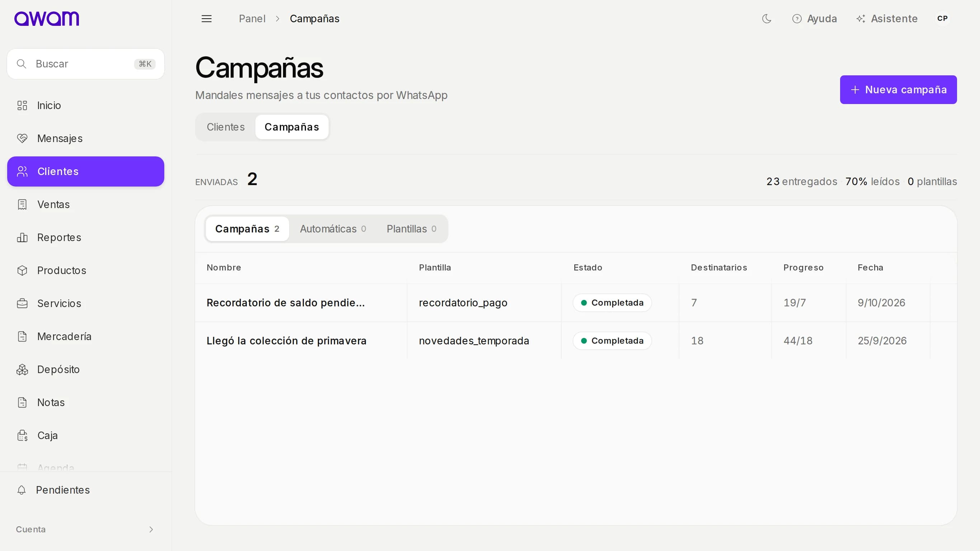The image size is (980, 551).
Task: Open Ventas in sidebar
Action: tap(86, 204)
